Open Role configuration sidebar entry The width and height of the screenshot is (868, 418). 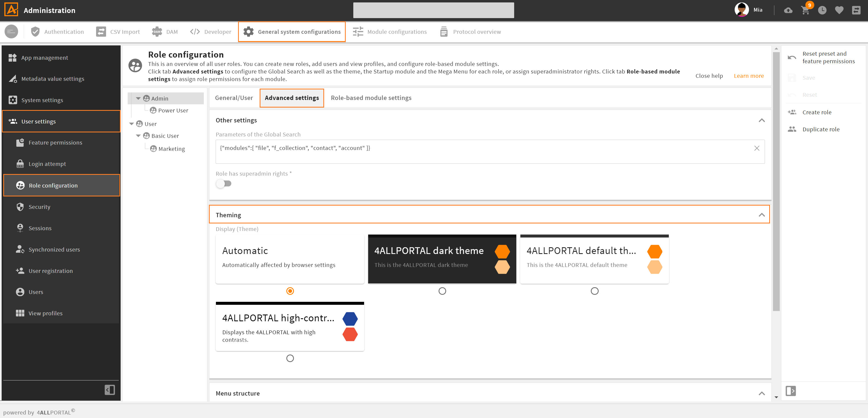point(62,185)
